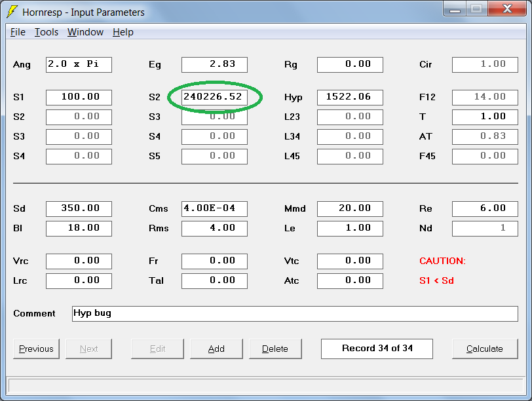The height and width of the screenshot is (401, 532).
Task: Minimize the Hornresp window
Action: [x=455, y=9]
